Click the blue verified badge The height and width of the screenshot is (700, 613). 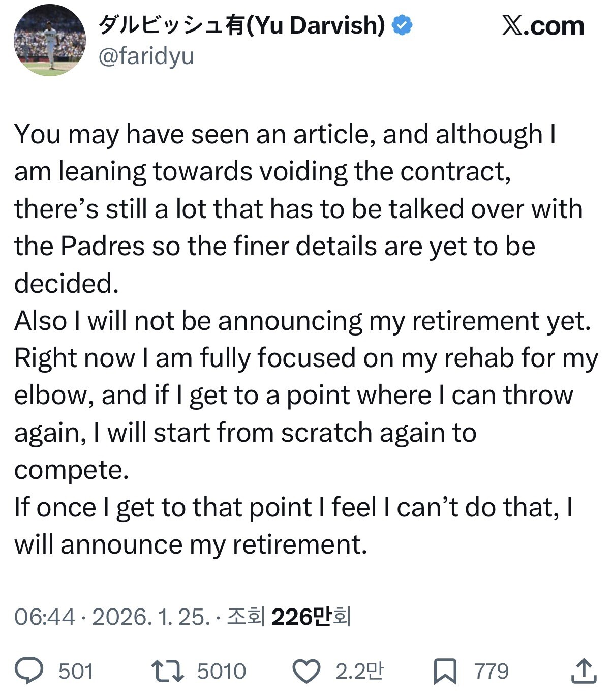[403, 25]
